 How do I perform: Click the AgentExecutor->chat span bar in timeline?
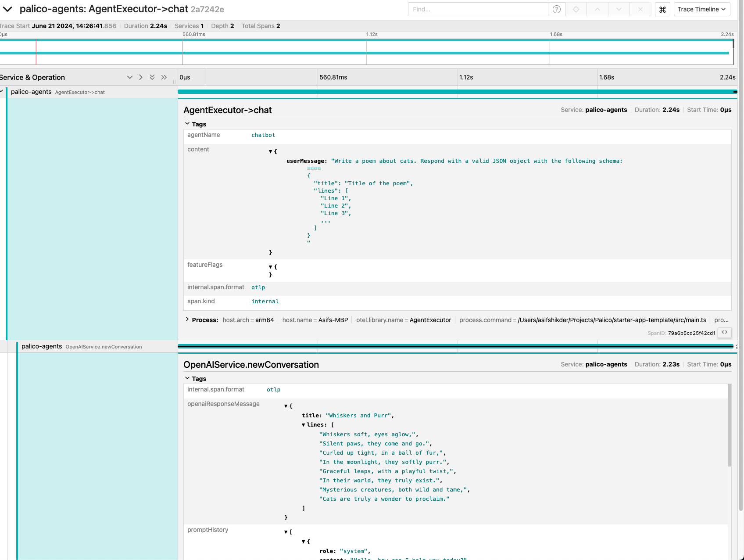point(457,92)
